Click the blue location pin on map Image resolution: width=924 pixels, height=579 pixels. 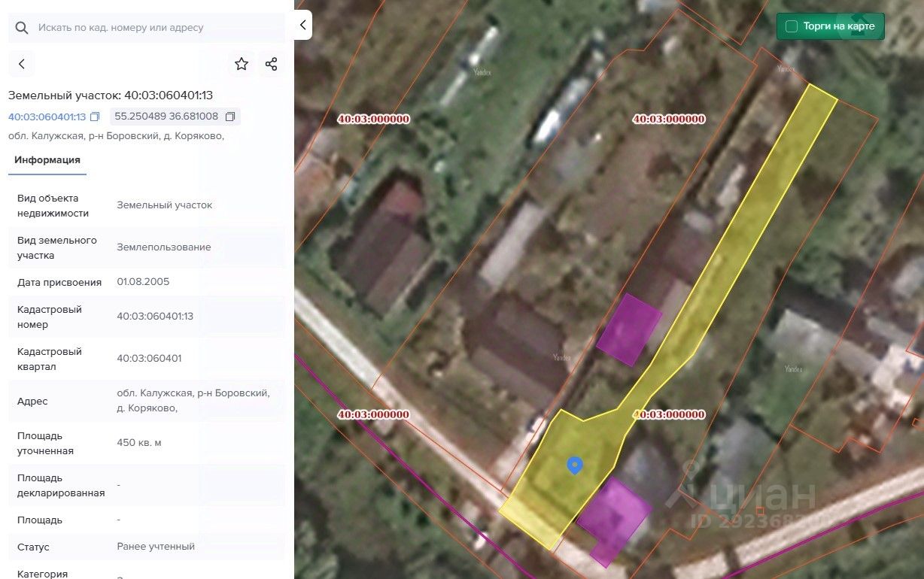click(574, 465)
